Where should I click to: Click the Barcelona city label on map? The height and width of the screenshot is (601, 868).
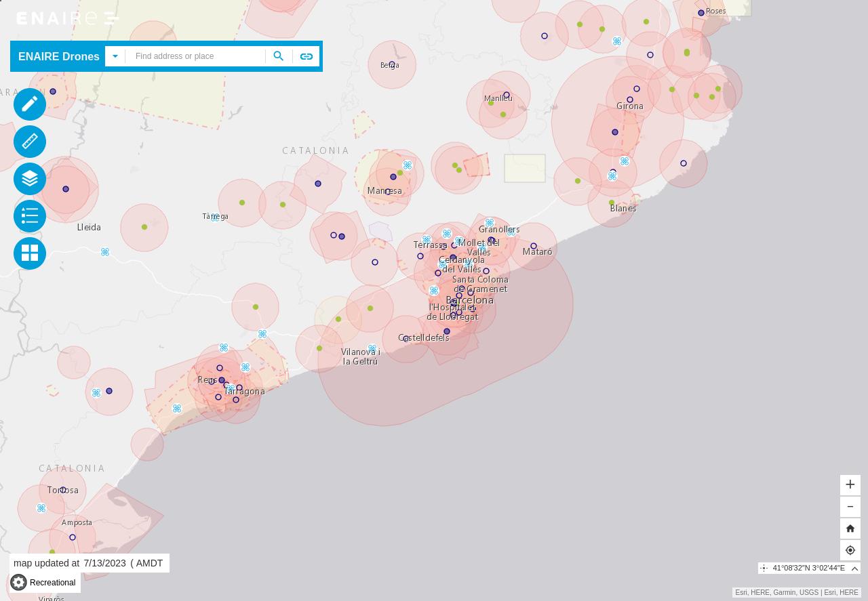point(470,299)
